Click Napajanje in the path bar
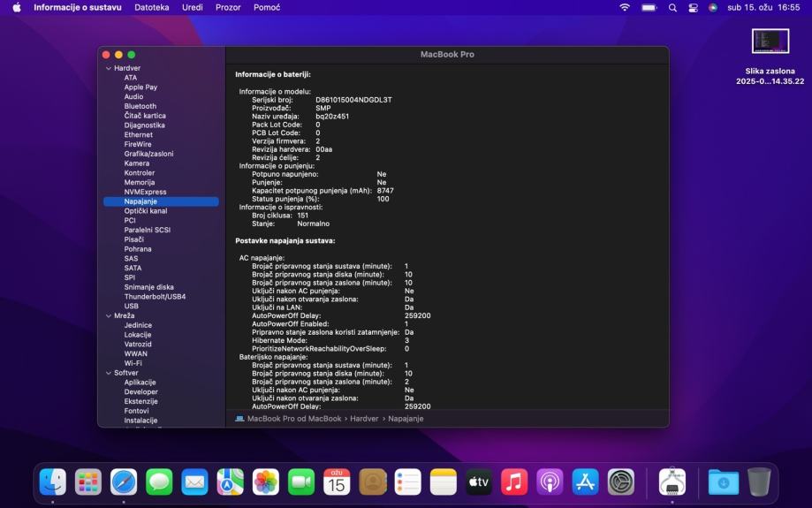Screen dimensions: 812x508 pyautogui.click(x=406, y=419)
